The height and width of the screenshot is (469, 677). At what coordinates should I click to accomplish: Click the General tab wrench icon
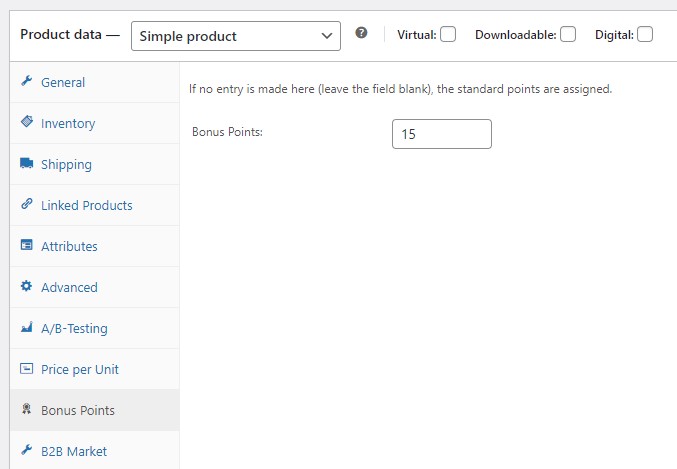[x=27, y=81]
